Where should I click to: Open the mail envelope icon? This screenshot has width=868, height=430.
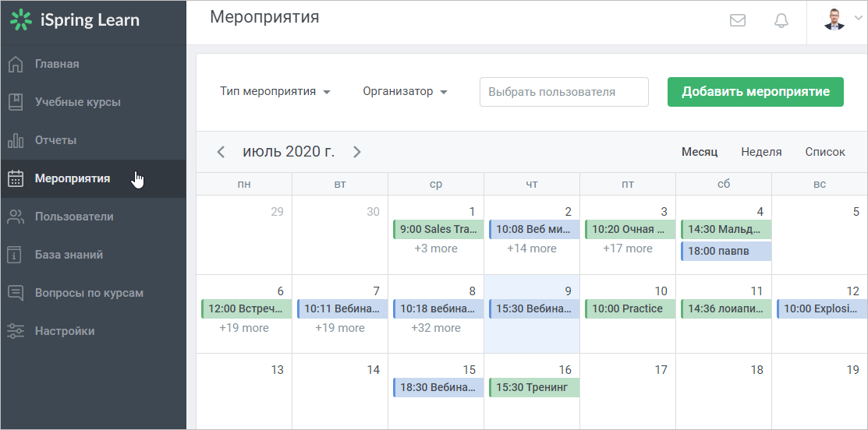click(737, 20)
